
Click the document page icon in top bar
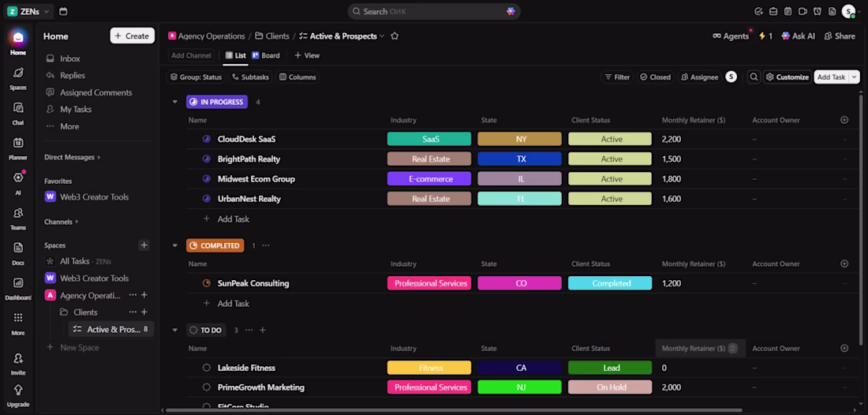tap(832, 11)
